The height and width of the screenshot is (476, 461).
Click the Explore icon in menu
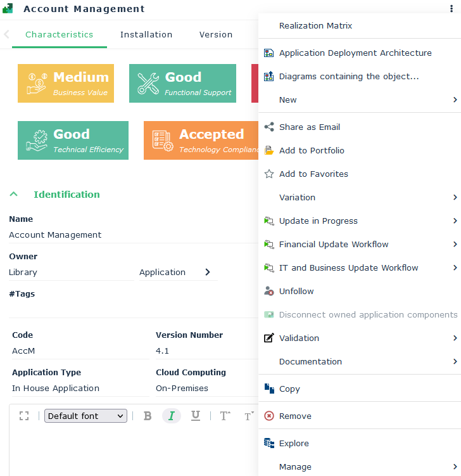point(268,443)
